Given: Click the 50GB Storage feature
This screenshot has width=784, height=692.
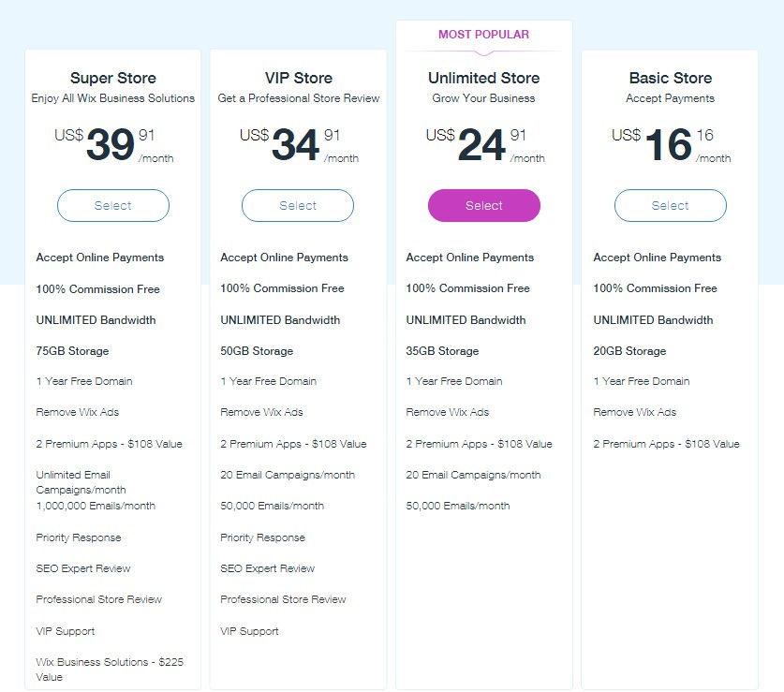Looking at the screenshot, I should tap(257, 351).
